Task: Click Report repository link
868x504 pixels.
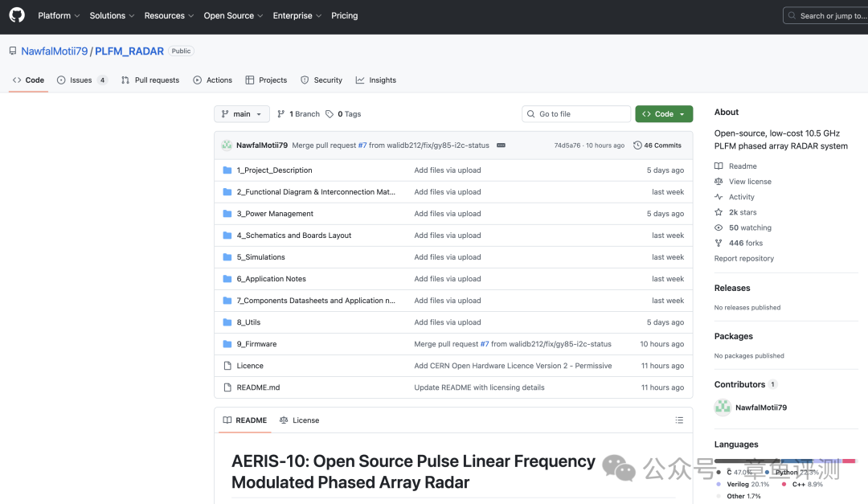Action: pos(744,258)
